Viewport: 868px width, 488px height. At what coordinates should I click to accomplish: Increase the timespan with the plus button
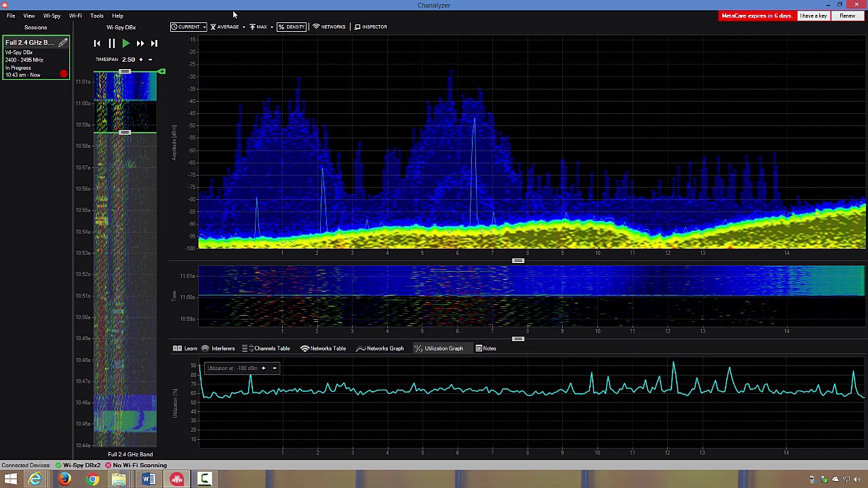141,60
